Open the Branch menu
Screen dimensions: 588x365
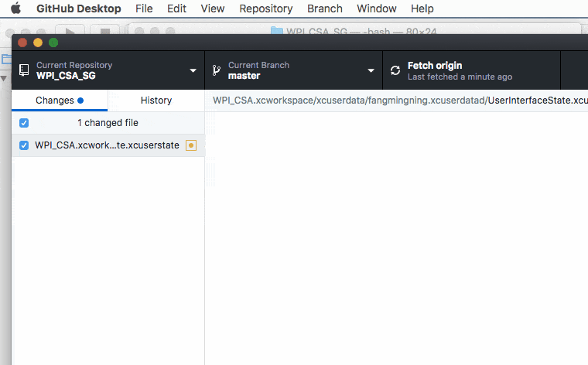point(325,9)
